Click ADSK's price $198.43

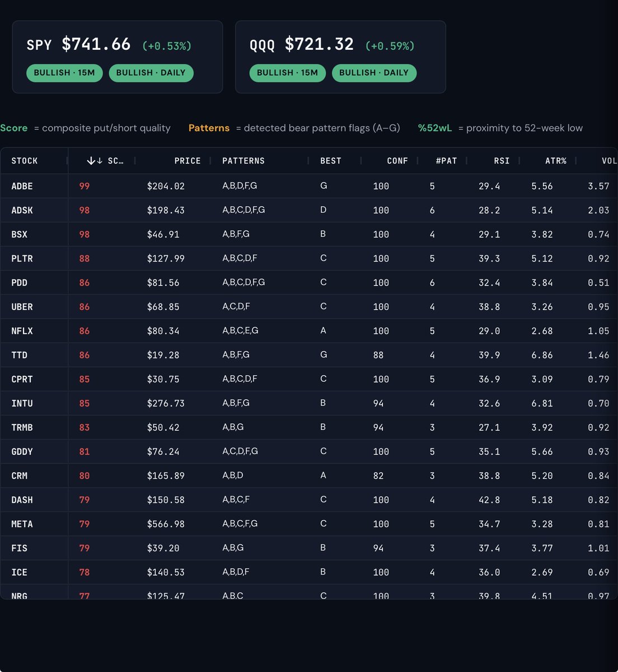click(166, 210)
